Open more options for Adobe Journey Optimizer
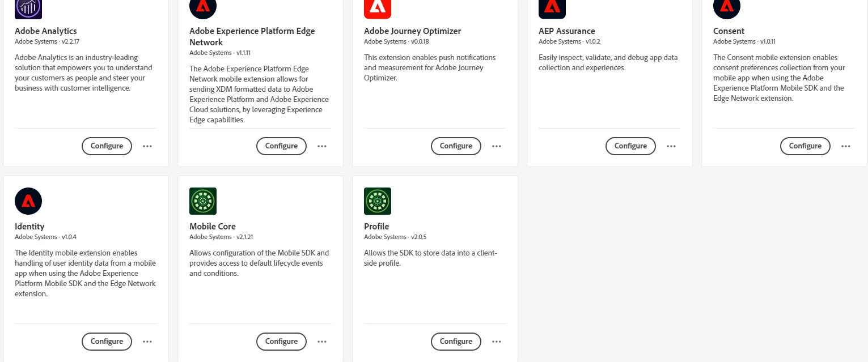868x362 pixels. [x=497, y=146]
